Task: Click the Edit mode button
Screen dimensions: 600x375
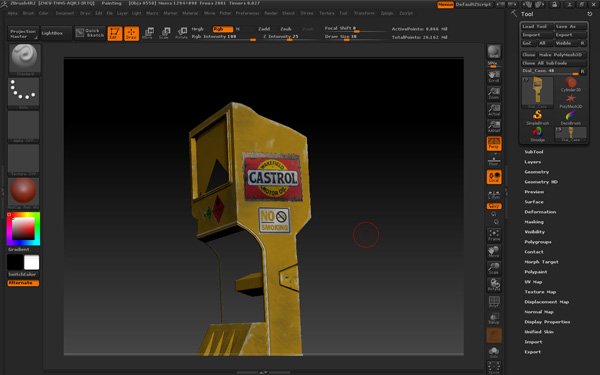Action: click(x=114, y=33)
